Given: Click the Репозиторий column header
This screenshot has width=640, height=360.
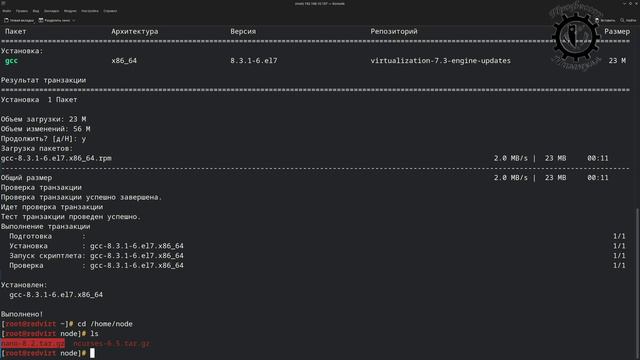Looking at the screenshot, I should [394, 31].
